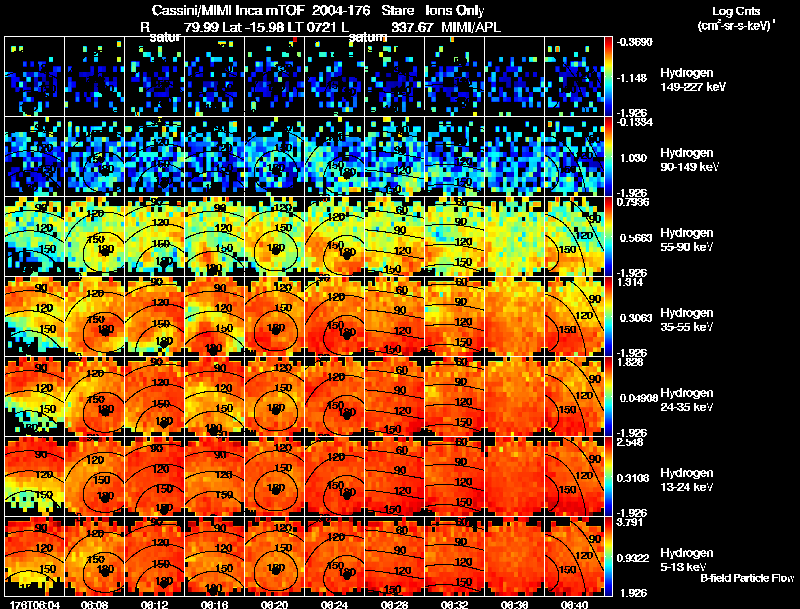The width and height of the screenshot is (800, 609).
Task: Click the color bar beside Hydrogen 149-227 keV
Action: pyautogui.click(x=610, y=77)
